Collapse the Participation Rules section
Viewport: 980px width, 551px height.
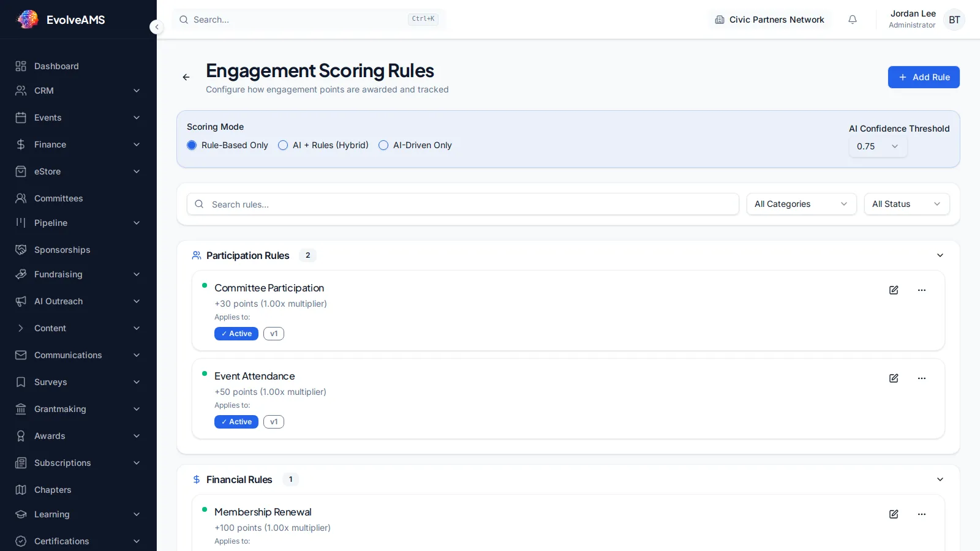pos(940,255)
